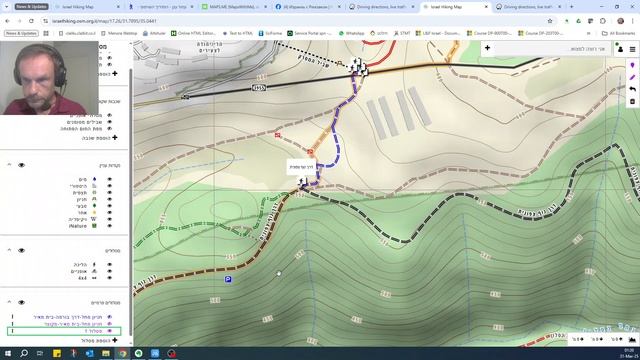Image resolution: width=640 pixels, height=360 pixels.
Task: Collapse the private routes section chevron
Action: (9, 302)
